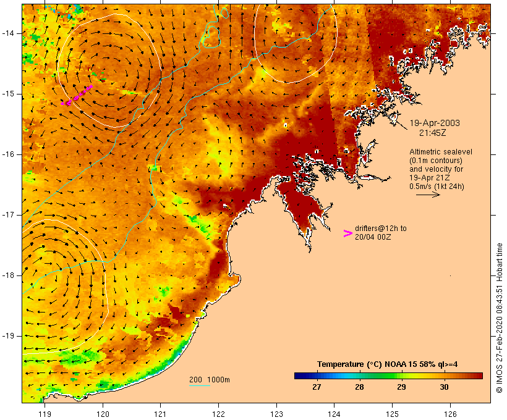Click the 'drifters@12h to' legend text
This screenshot has width=507, height=420.
(381, 229)
